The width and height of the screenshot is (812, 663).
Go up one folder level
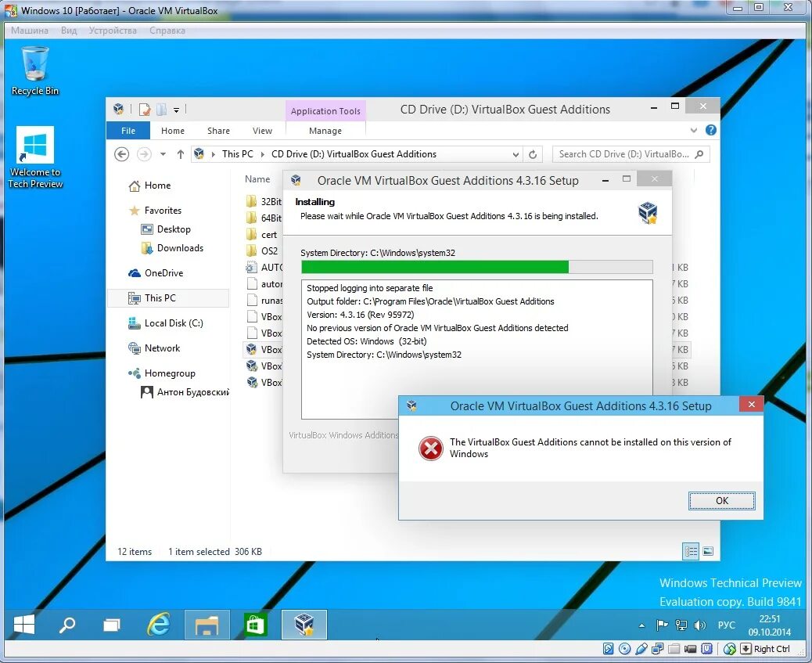pyautogui.click(x=180, y=154)
